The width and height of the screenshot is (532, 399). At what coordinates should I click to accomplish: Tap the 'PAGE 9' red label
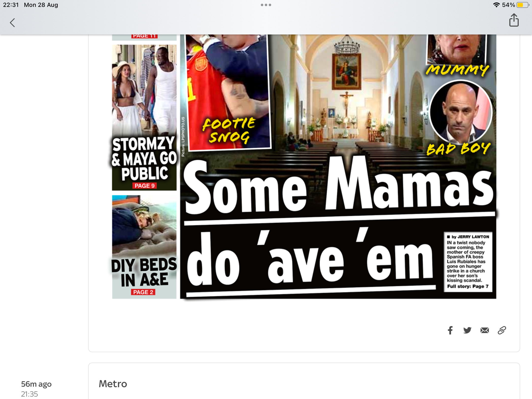[x=144, y=186]
